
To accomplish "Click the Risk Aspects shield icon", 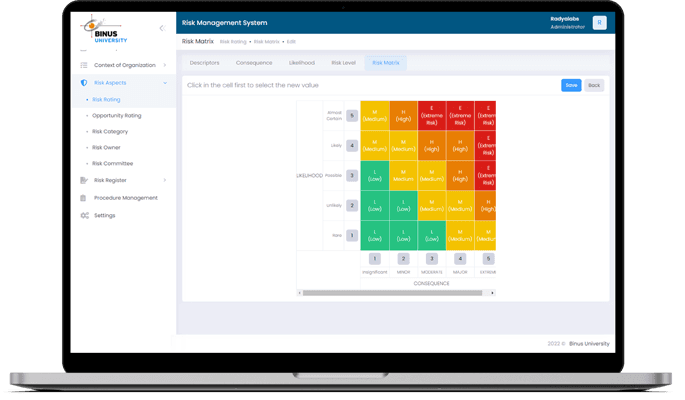I will click(84, 83).
